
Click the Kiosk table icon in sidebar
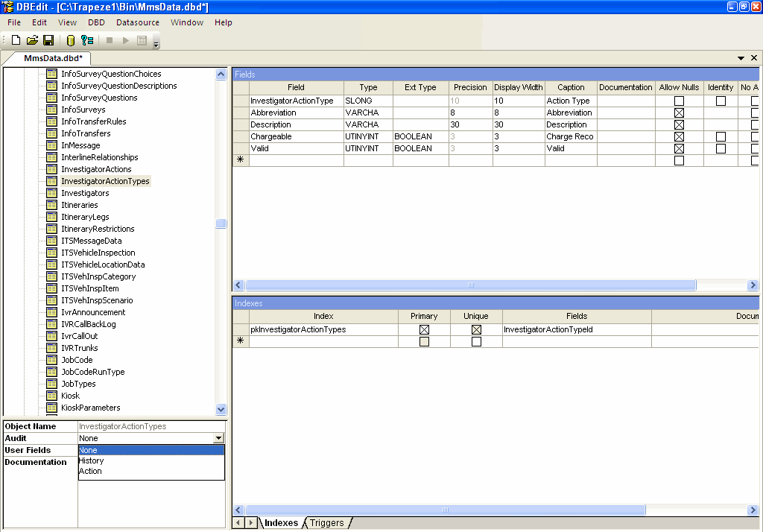[x=50, y=396]
